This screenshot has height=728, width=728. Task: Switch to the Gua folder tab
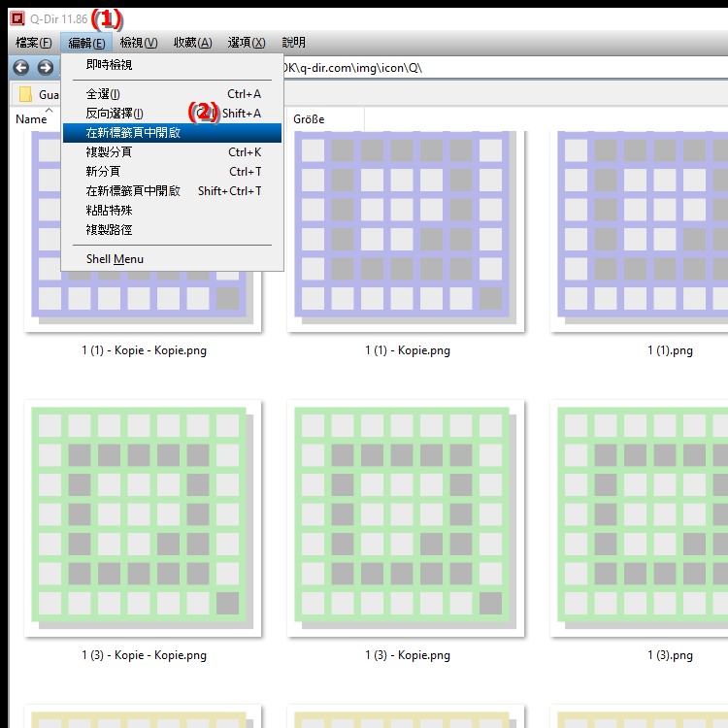39,95
